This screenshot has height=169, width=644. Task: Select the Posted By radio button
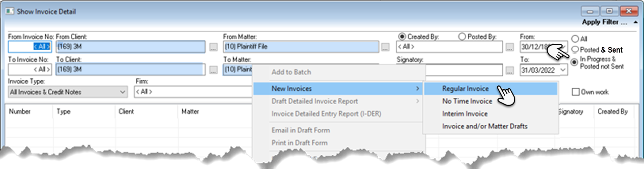point(462,36)
